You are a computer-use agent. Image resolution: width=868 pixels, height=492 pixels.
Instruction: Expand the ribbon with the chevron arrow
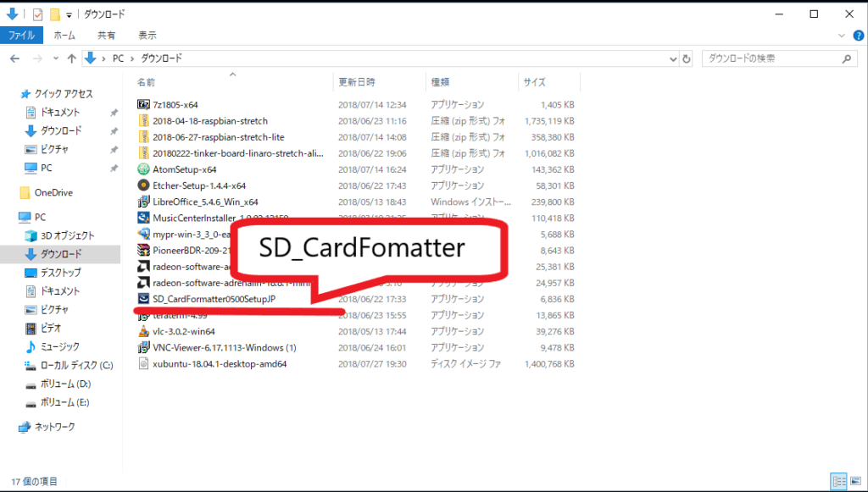[x=841, y=36]
